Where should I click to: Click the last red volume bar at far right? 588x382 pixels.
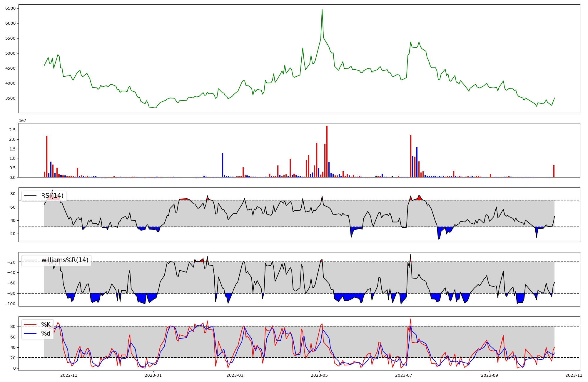pos(554,171)
